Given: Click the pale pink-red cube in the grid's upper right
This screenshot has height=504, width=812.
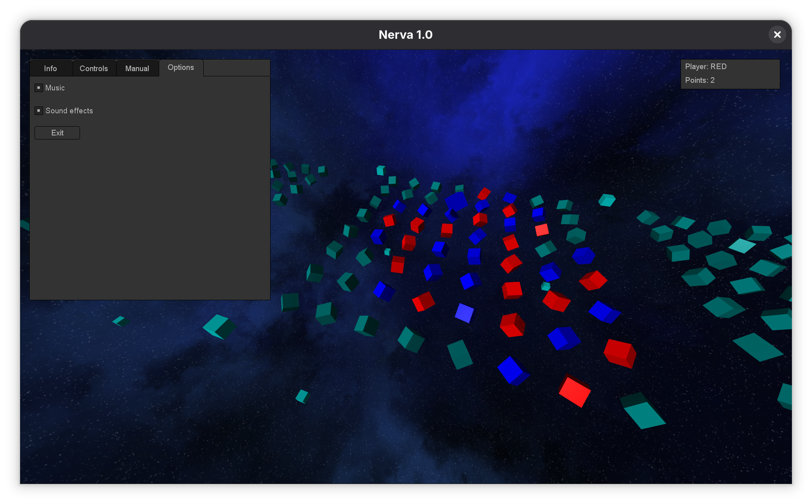Looking at the screenshot, I should tap(542, 230).
